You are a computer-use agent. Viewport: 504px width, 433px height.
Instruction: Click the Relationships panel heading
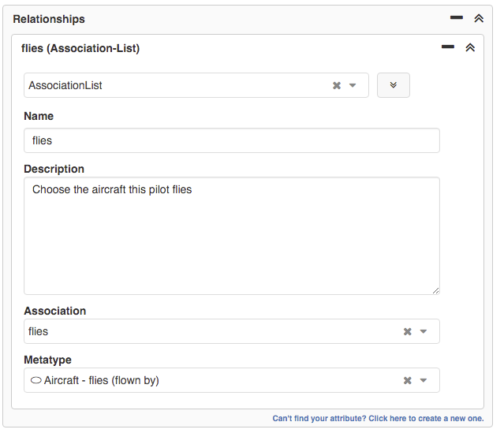tap(49, 19)
